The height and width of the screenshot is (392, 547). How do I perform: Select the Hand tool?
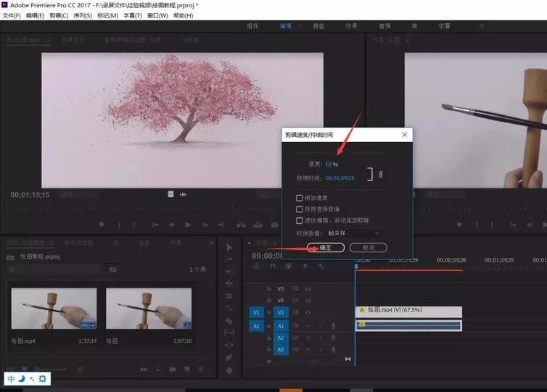click(x=229, y=370)
